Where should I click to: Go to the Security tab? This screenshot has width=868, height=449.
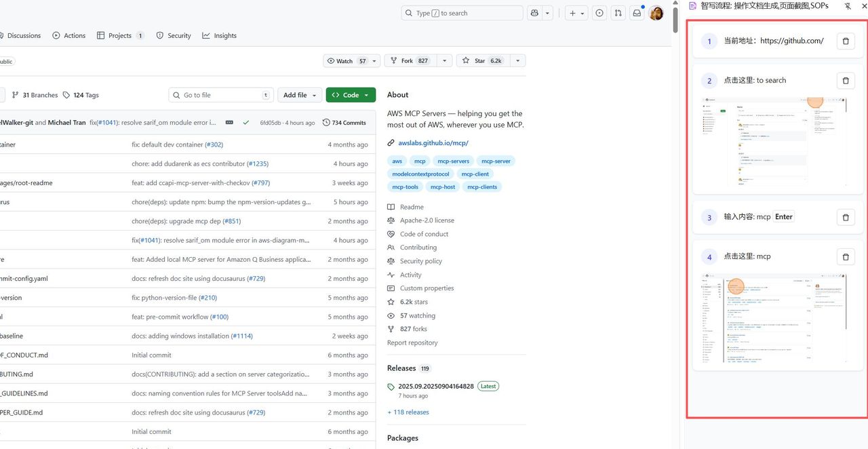click(x=174, y=35)
